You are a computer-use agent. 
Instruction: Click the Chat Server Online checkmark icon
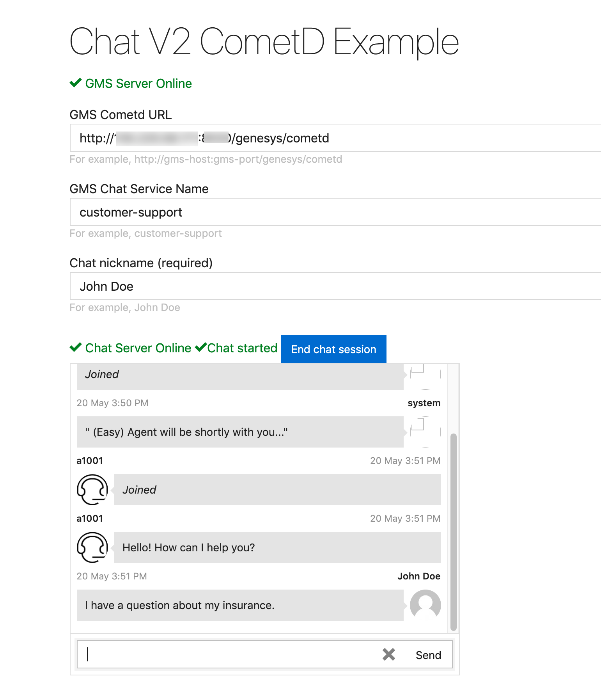tap(76, 347)
